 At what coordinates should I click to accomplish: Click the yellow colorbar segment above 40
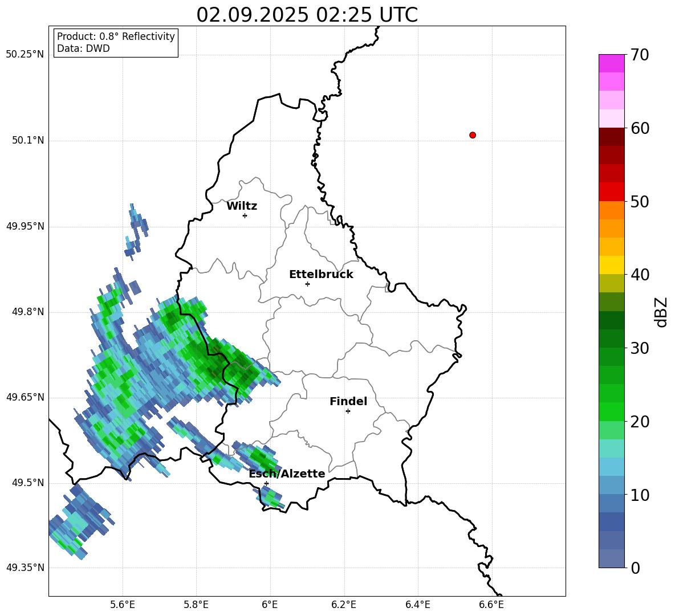pos(611,265)
